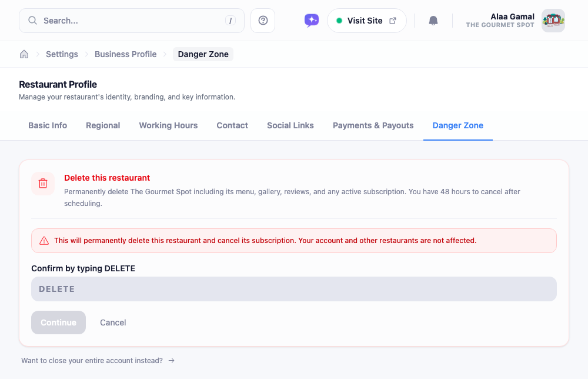Viewport: 588px width, 379px height.
Task: Open the help question mark icon
Action: point(263,21)
